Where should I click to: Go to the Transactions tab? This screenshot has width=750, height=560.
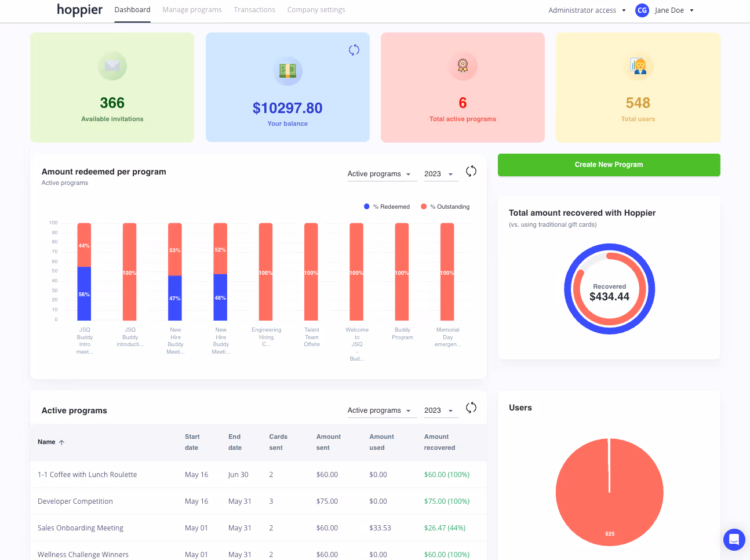pos(254,10)
